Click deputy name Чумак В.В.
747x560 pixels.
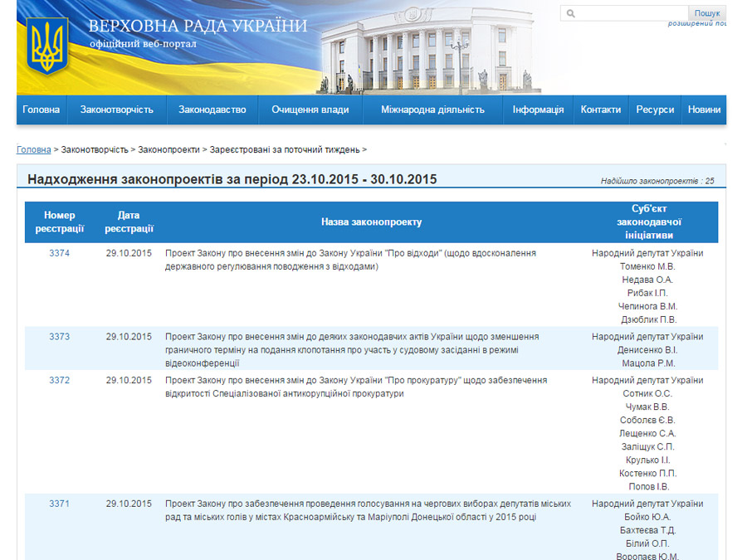point(647,407)
